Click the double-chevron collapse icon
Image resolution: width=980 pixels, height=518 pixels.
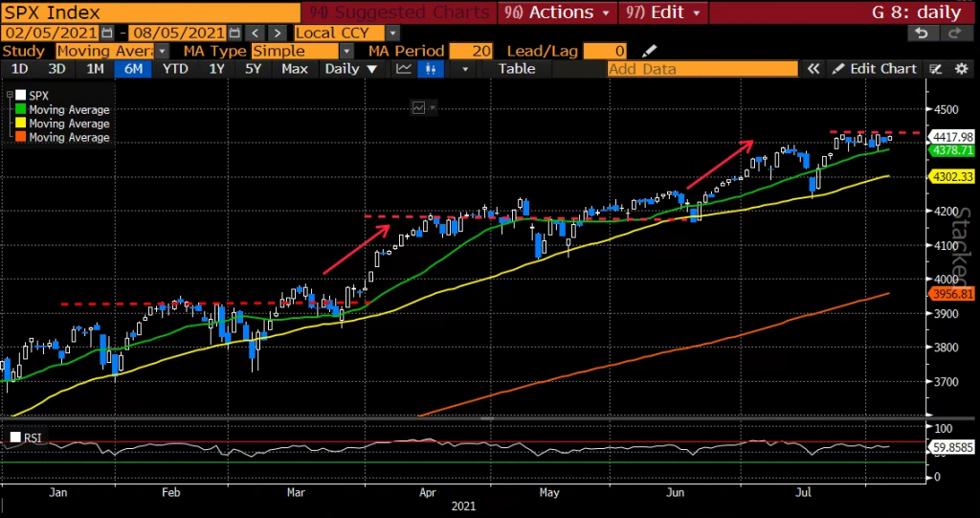tap(814, 69)
